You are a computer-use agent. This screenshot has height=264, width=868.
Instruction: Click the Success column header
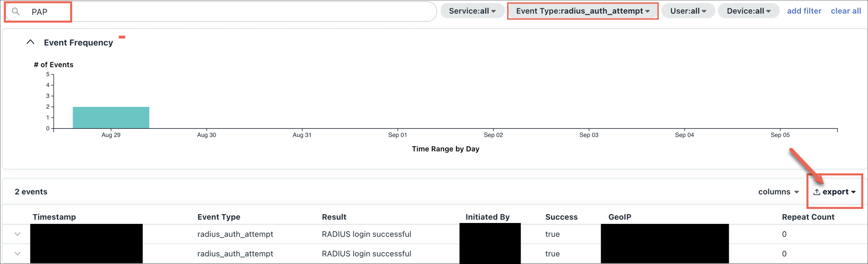tap(561, 217)
